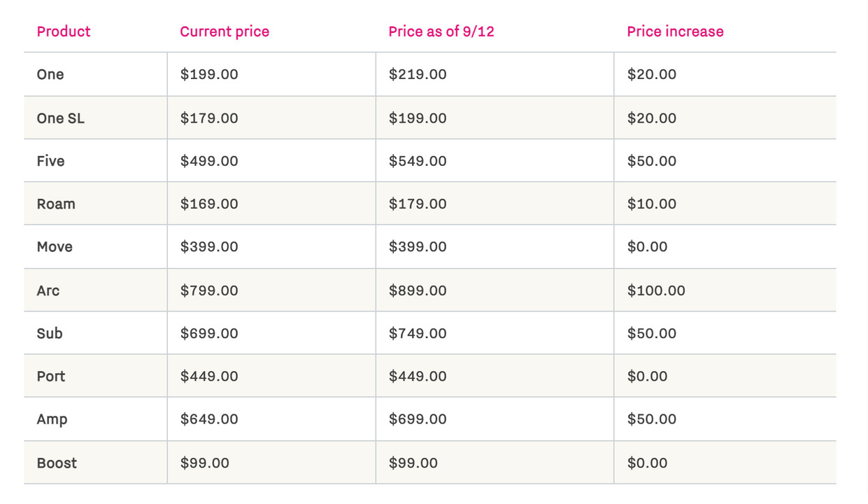Select the Move product cell
Viewport: 868px width, 504px height.
coord(55,246)
